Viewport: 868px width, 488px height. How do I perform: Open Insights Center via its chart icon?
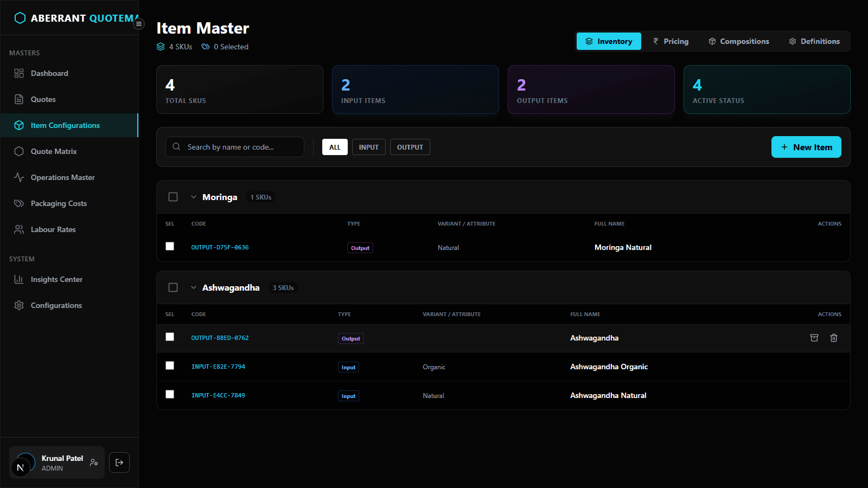[x=19, y=279]
